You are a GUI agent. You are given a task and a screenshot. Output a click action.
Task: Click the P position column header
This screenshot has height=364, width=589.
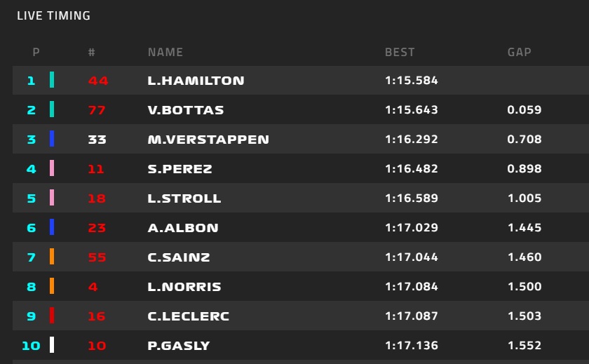coord(36,52)
